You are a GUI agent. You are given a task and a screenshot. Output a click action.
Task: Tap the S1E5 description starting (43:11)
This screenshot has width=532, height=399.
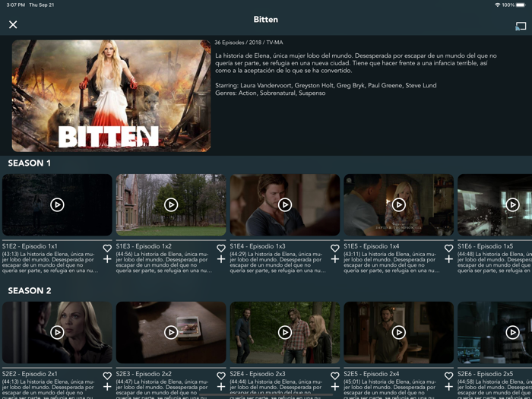click(x=392, y=262)
